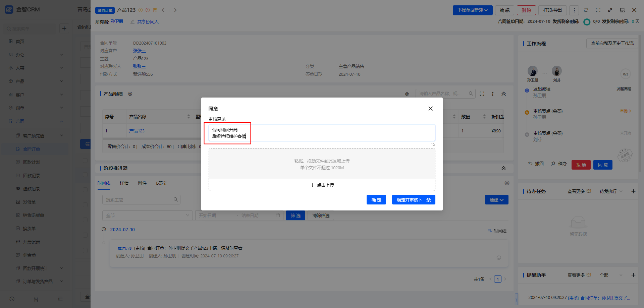The width and height of the screenshot is (644, 308).
Task: Click the product search magnifier icon
Action: 471,94
